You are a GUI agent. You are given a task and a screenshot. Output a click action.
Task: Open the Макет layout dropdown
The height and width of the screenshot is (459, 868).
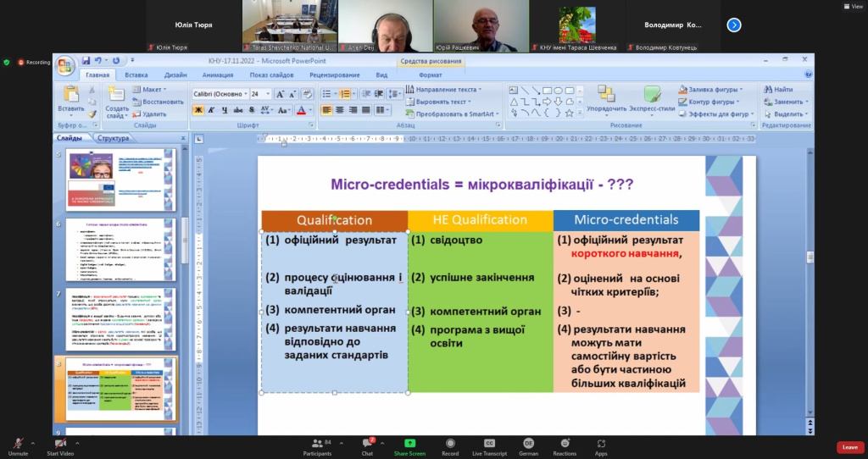coord(149,90)
